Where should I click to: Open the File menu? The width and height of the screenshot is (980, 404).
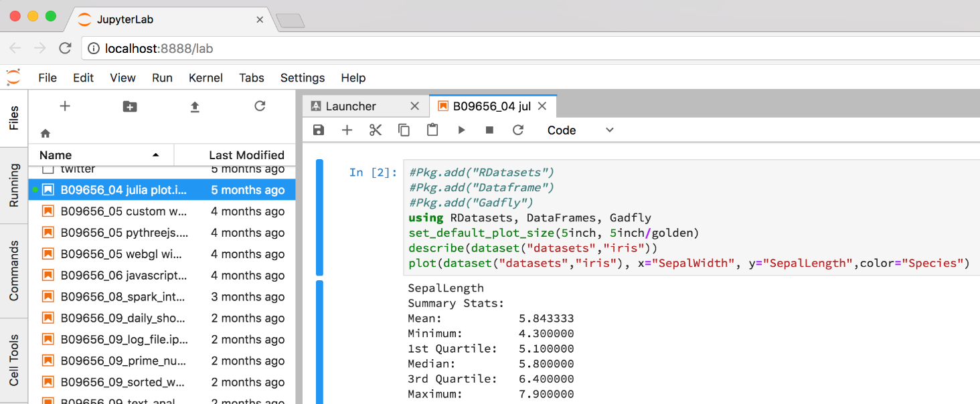pyautogui.click(x=48, y=78)
